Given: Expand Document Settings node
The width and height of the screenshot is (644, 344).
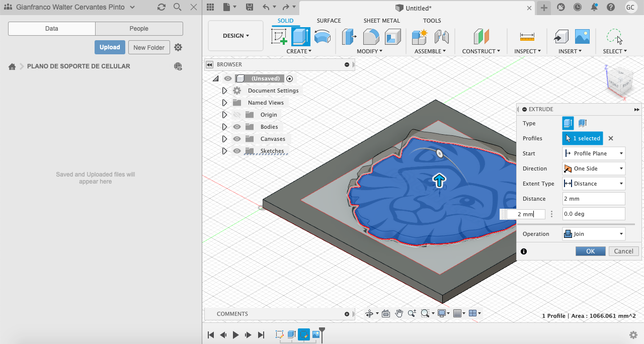Looking at the screenshot, I should [x=225, y=91].
